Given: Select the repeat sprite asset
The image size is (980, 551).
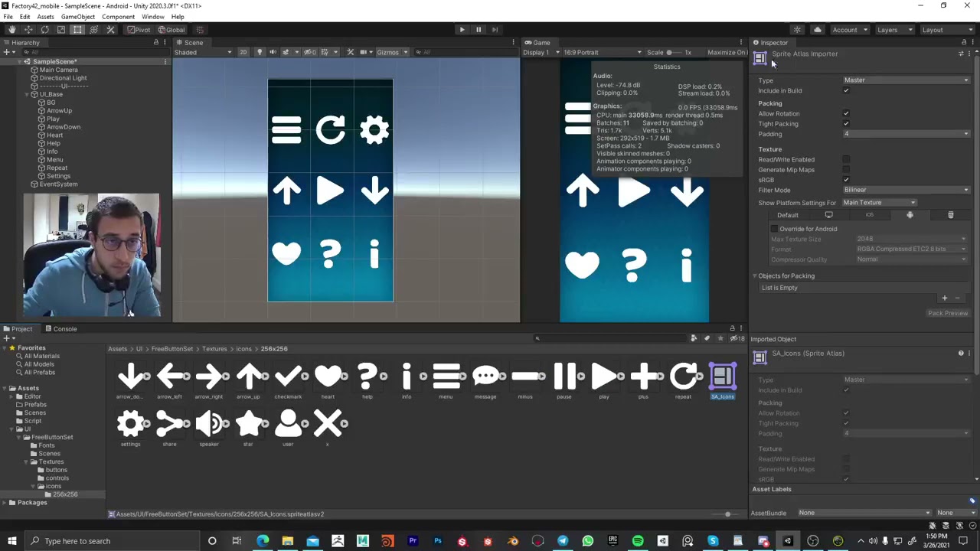Looking at the screenshot, I should pyautogui.click(x=683, y=381).
